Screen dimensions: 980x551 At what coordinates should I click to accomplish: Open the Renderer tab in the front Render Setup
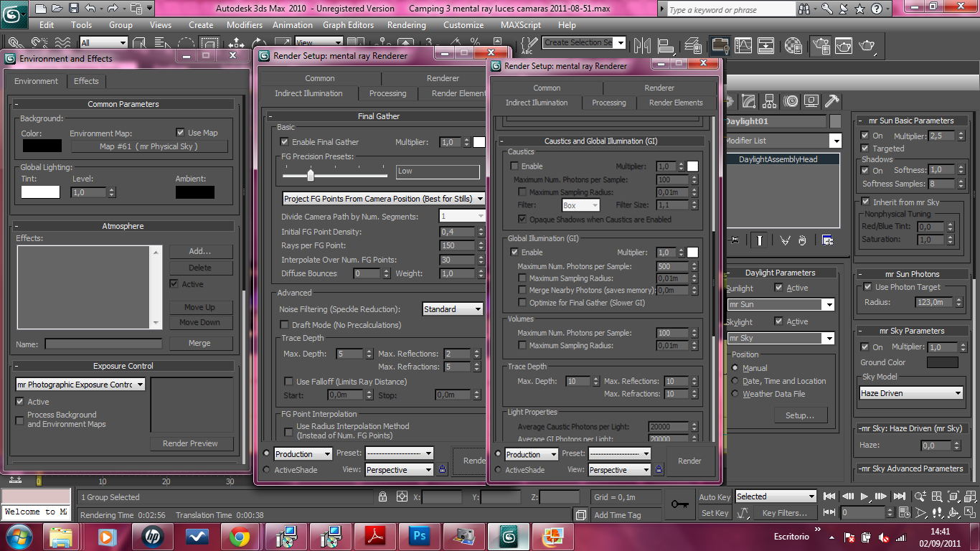pos(659,88)
